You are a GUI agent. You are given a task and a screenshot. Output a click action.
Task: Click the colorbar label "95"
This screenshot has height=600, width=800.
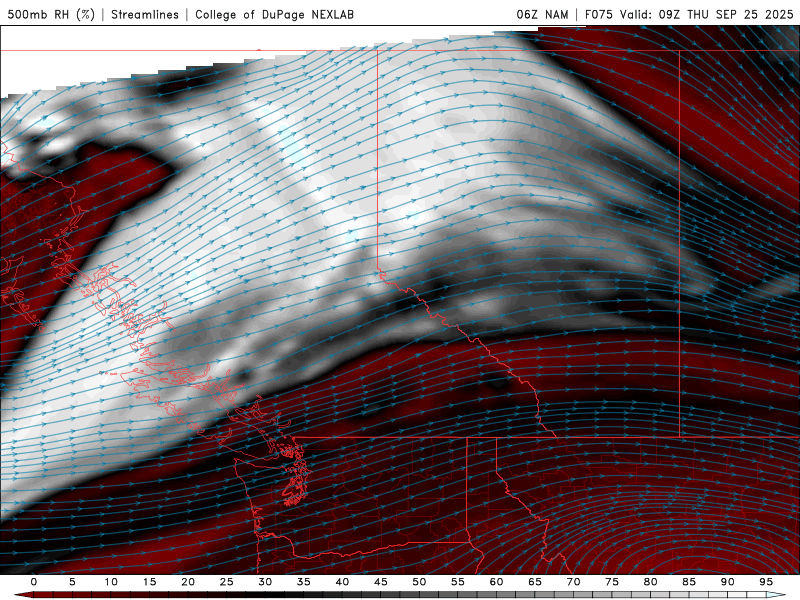766,582
